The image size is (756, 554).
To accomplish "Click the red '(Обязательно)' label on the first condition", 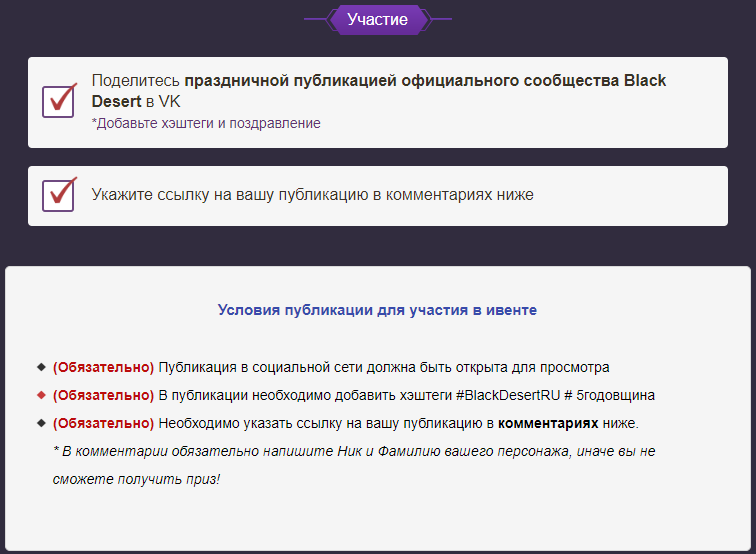I will [x=103, y=367].
